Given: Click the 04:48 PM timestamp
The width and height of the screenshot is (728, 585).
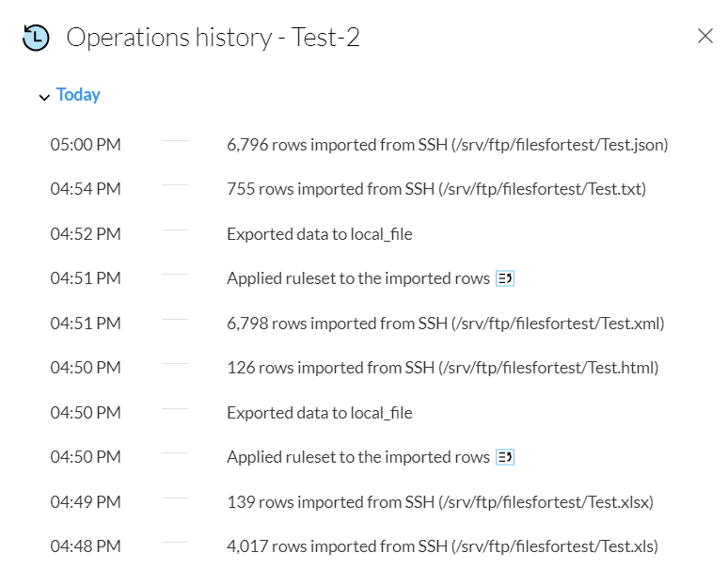Looking at the screenshot, I should tap(86, 546).
